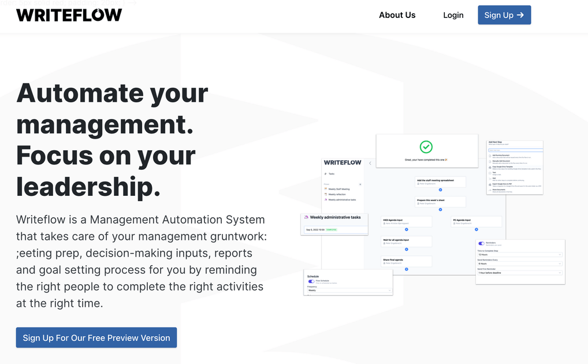Image resolution: width=588 pixels, height=364 pixels.
Task: Open the 'Time to Complete Step' dropdown
Action: coord(519,255)
